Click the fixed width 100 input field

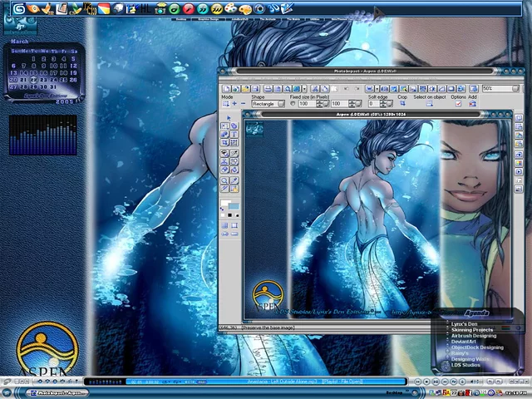(307, 104)
